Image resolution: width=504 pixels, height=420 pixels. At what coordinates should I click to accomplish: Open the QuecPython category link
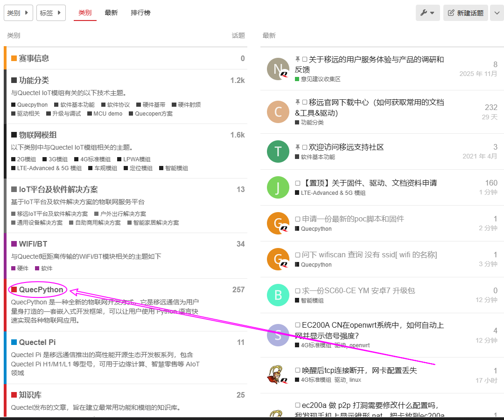pyautogui.click(x=41, y=289)
